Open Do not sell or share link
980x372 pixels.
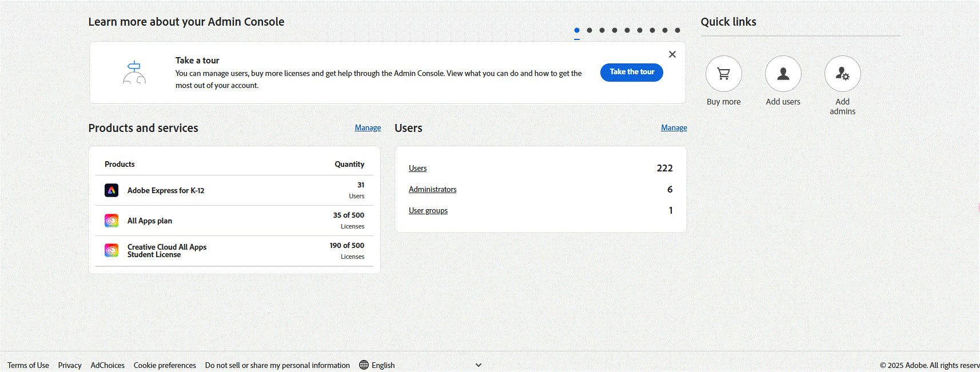(x=277, y=365)
